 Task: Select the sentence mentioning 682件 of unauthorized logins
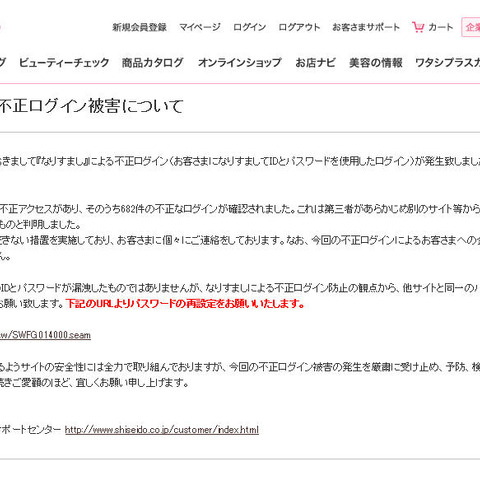pyautogui.click(x=240, y=209)
